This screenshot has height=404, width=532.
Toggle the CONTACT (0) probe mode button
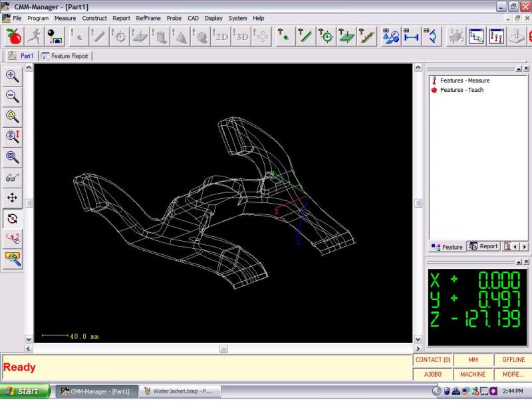[x=433, y=360]
